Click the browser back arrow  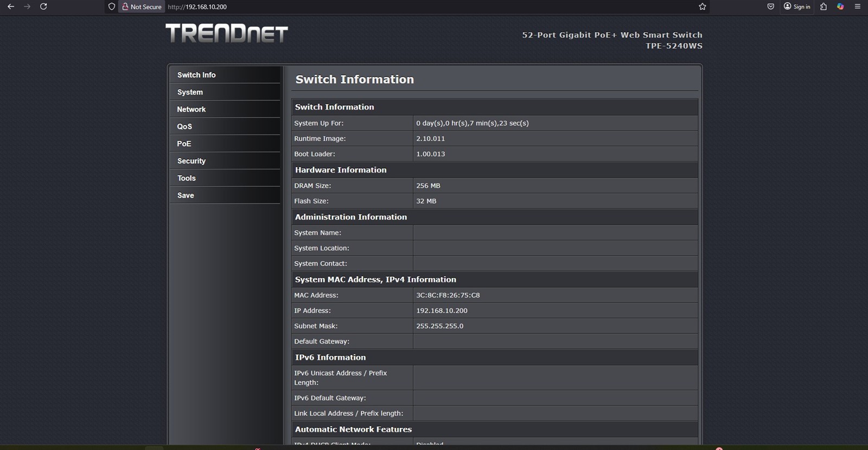point(11,7)
